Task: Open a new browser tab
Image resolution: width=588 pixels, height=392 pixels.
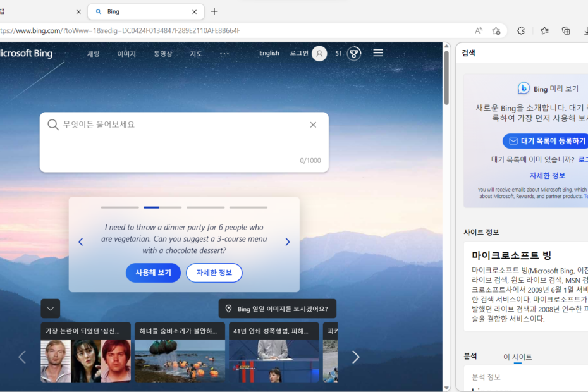Action: (214, 11)
